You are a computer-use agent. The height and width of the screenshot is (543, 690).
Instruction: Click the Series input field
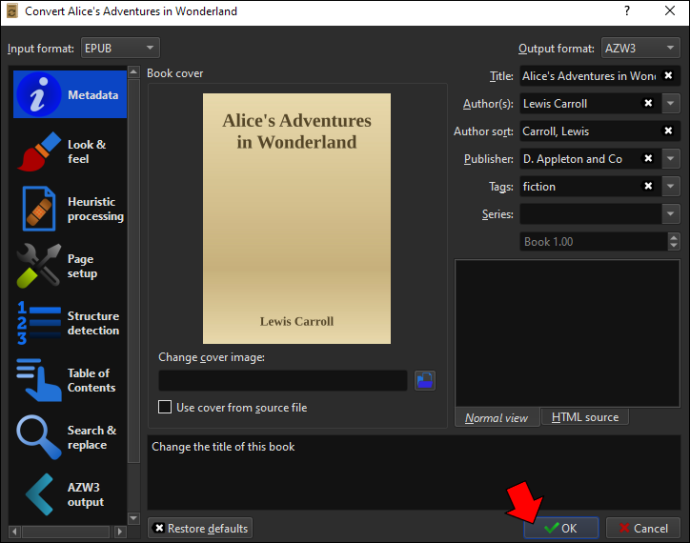(591, 214)
